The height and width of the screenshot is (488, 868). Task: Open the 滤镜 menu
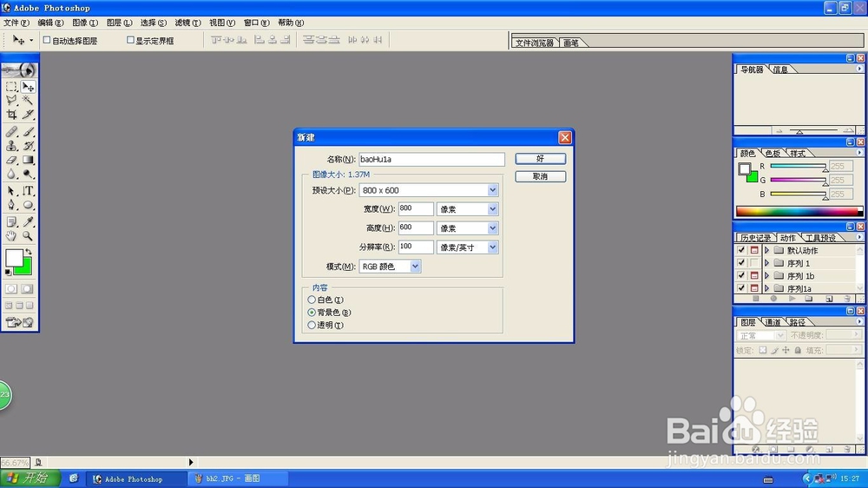187,23
